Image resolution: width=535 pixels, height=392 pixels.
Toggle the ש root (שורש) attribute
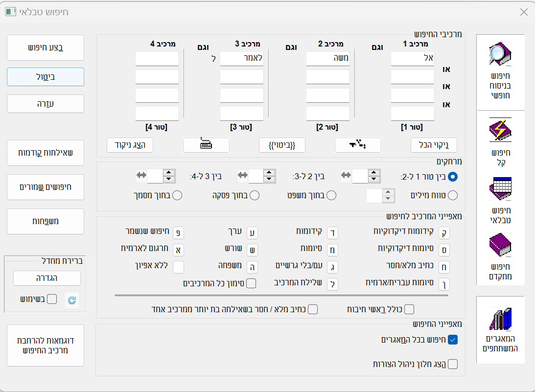pos(252,250)
